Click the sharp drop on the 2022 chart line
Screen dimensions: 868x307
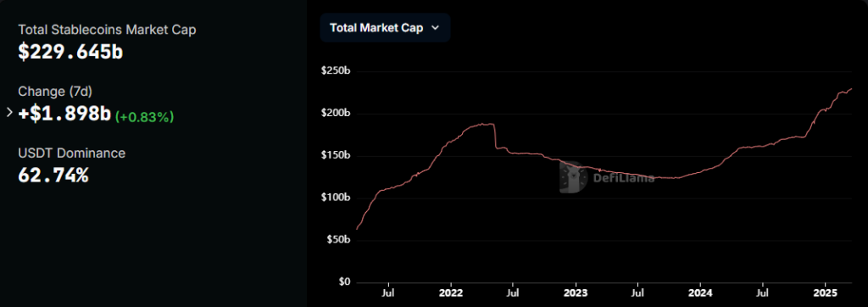(x=494, y=137)
